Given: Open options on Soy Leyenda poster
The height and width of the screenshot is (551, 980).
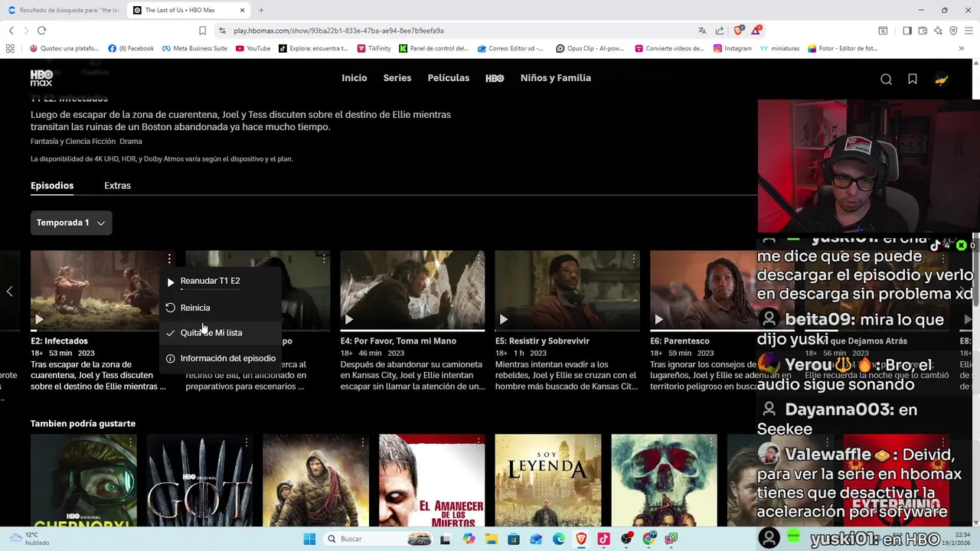Looking at the screenshot, I should click(595, 442).
